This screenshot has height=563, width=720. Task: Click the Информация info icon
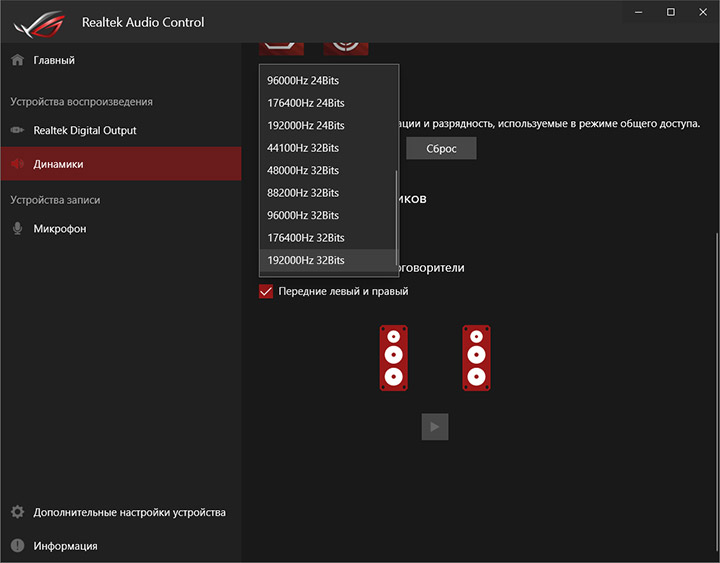17,546
